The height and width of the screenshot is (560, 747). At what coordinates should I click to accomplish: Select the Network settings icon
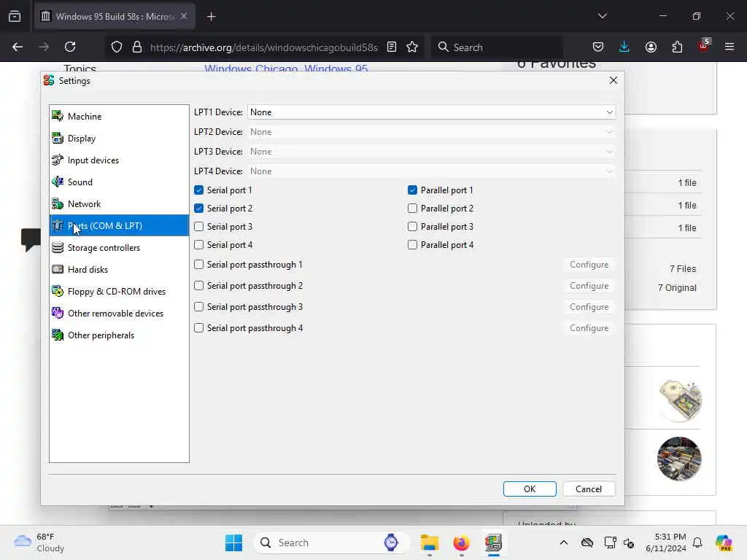pos(58,204)
